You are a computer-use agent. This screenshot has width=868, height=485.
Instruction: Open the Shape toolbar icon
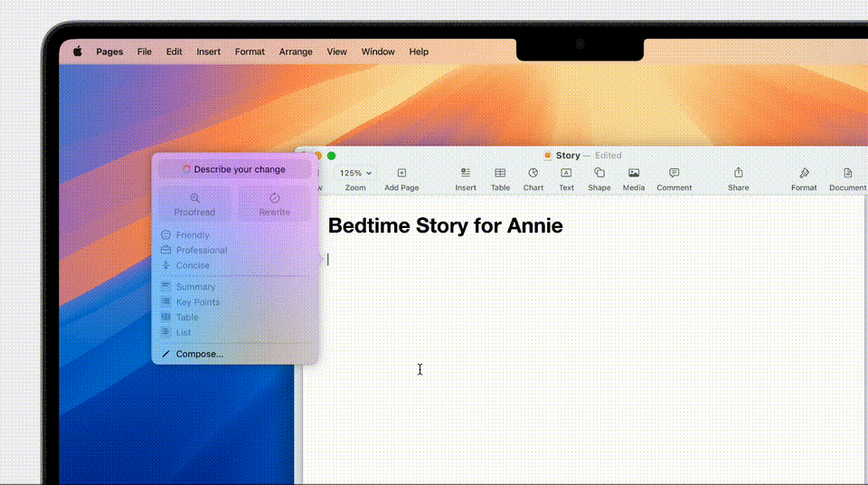tap(599, 173)
